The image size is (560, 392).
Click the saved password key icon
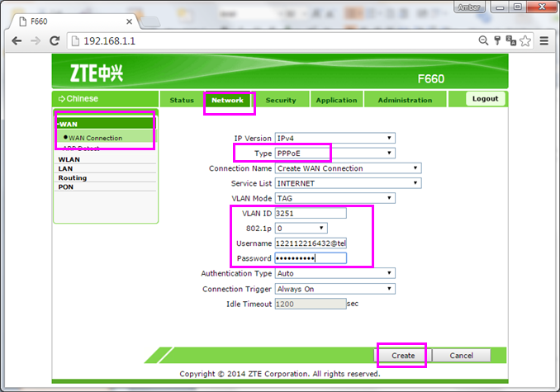(x=497, y=40)
